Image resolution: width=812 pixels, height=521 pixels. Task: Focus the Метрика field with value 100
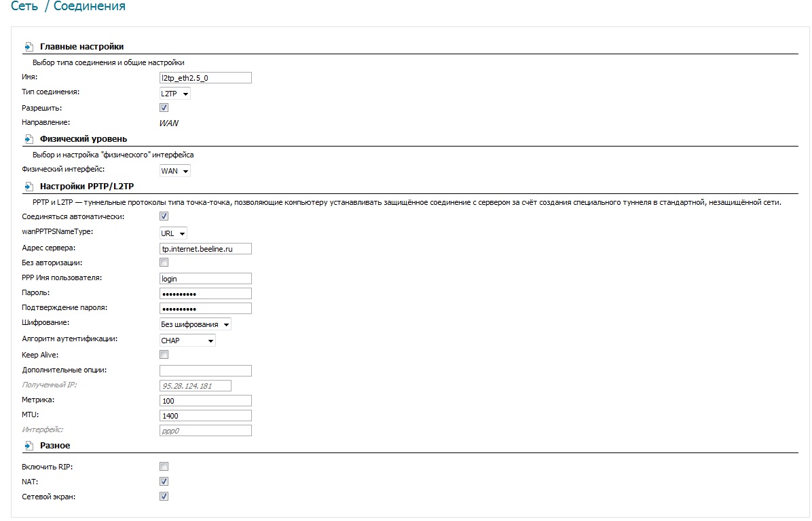(206, 400)
